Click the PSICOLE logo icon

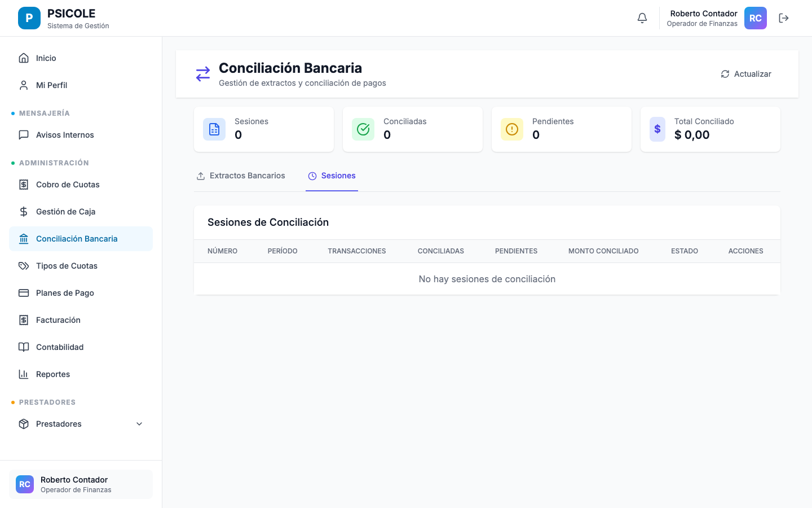click(x=29, y=18)
